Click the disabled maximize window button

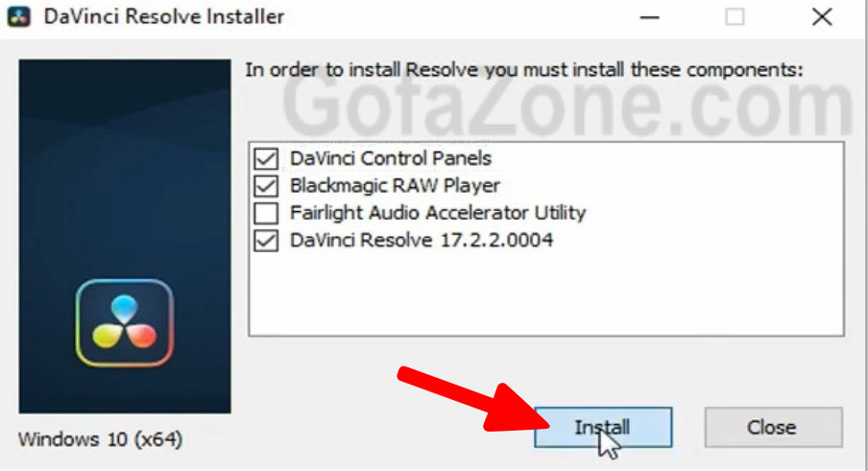point(735,17)
